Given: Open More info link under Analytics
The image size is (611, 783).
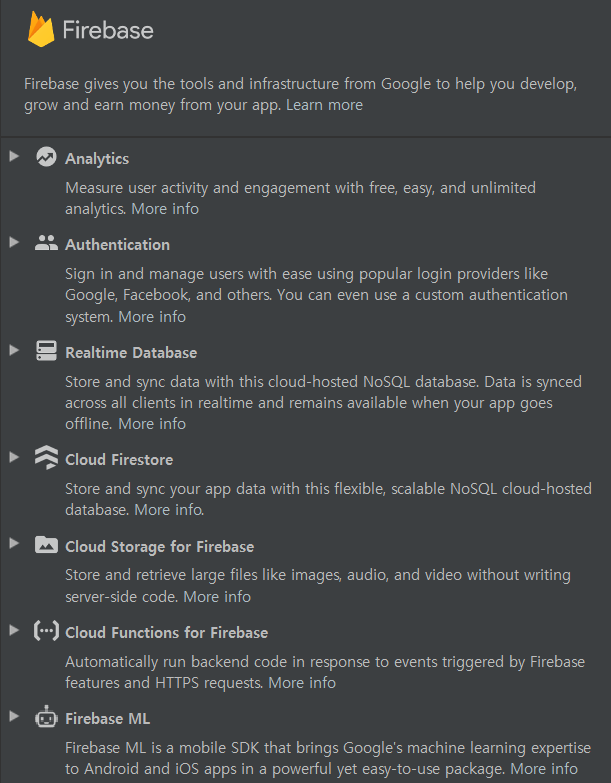Looking at the screenshot, I should point(165,209).
